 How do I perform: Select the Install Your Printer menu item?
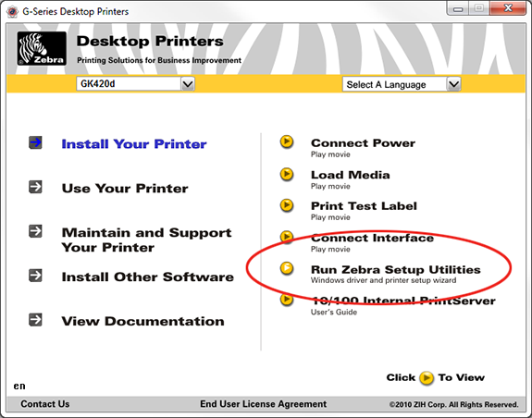[x=134, y=143]
